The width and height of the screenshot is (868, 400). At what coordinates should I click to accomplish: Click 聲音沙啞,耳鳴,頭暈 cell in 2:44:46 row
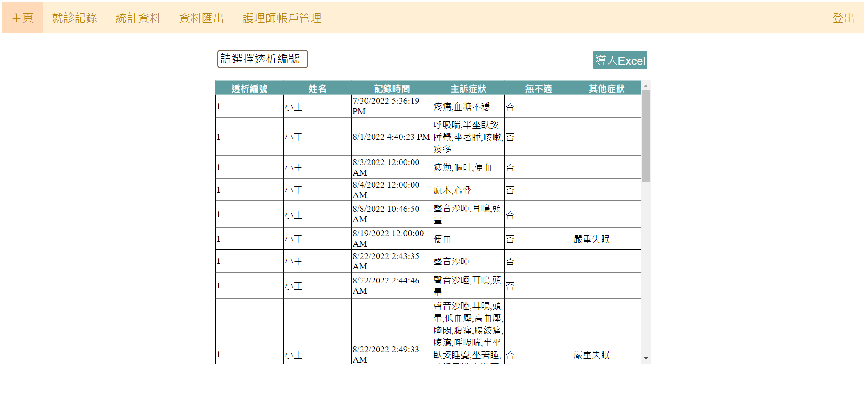[x=468, y=286]
